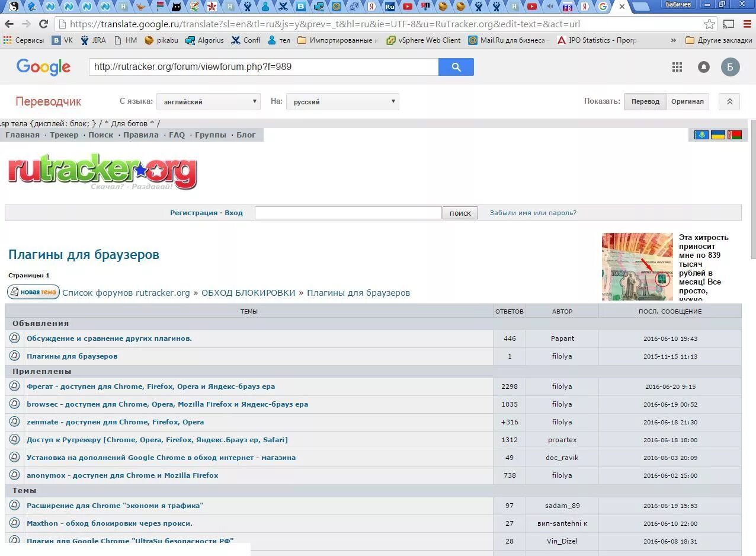Open the vSphere Web Client bookmark
The width and height of the screenshot is (756, 556).
pyautogui.click(x=423, y=40)
